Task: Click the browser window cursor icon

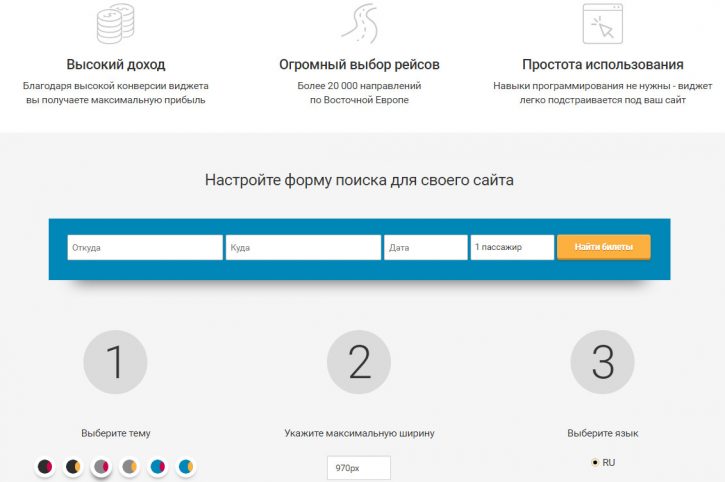Action: [x=602, y=24]
